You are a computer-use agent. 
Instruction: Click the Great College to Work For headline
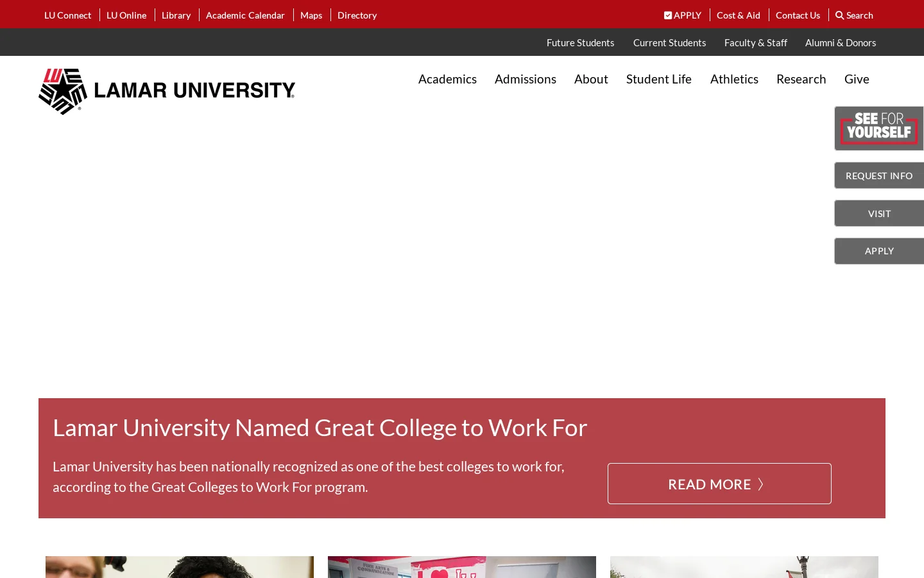click(320, 428)
